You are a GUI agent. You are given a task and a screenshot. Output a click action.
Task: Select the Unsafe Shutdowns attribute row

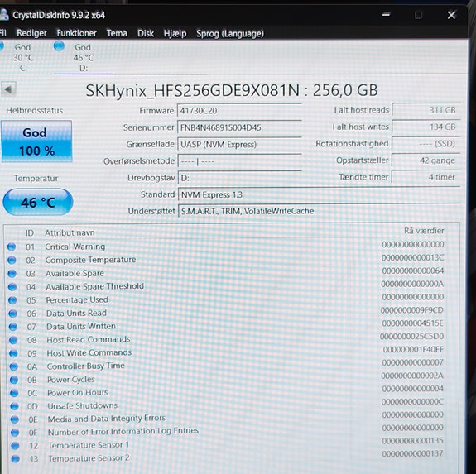[x=227, y=406]
